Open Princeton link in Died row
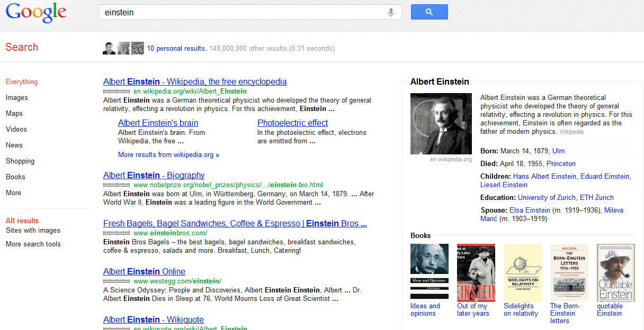 click(x=561, y=164)
